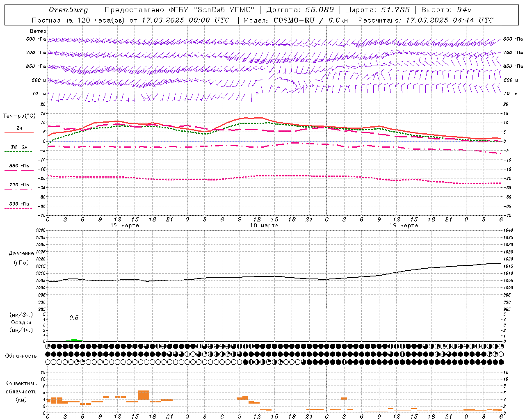Viewport: 525px width, 420px height.
Task: Click the Td 2м dew point legend entry
Action: point(19,147)
